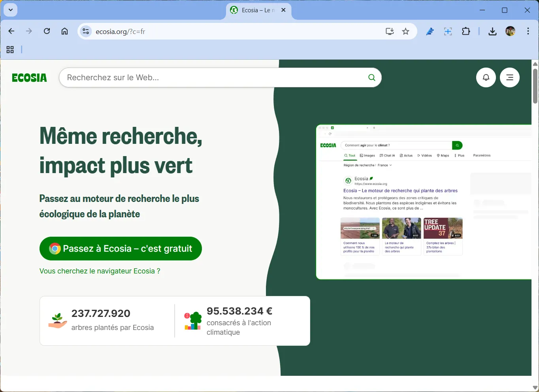Open the notifications bell

coord(486,77)
